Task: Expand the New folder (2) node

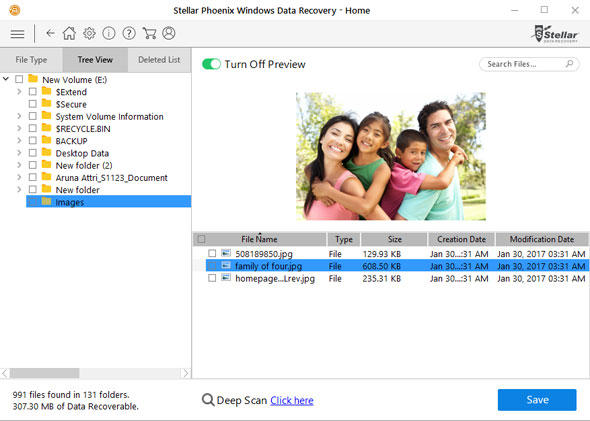Action: pos(19,165)
